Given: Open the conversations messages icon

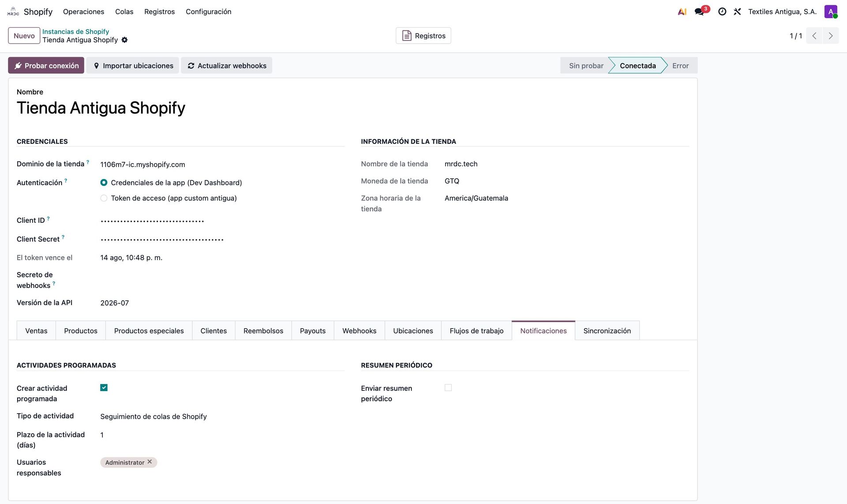Looking at the screenshot, I should 700,11.
